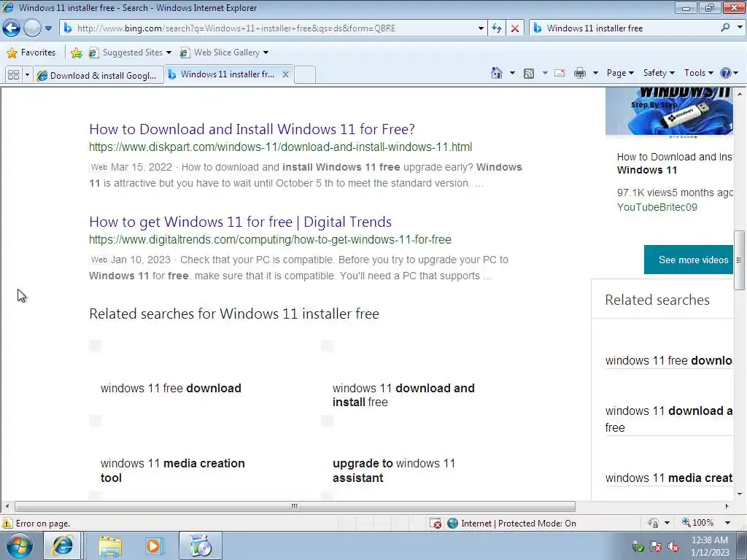Click the Refresh/compatibility icon
The height and width of the screenshot is (560, 747).
pos(496,28)
